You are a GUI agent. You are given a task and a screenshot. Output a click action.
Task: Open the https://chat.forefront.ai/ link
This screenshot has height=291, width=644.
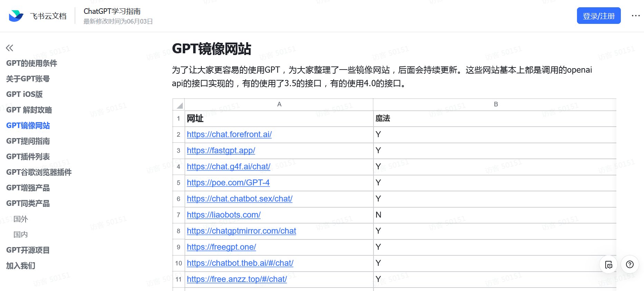click(229, 134)
